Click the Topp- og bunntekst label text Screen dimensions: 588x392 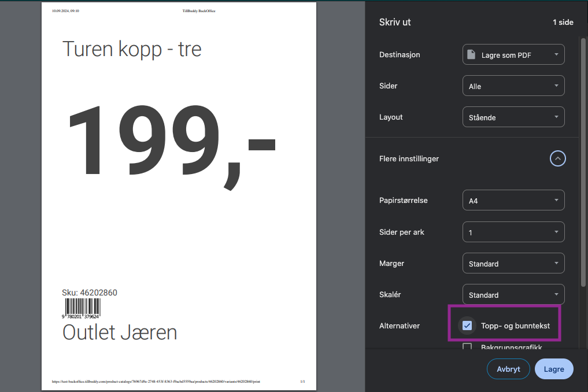(515, 326)
